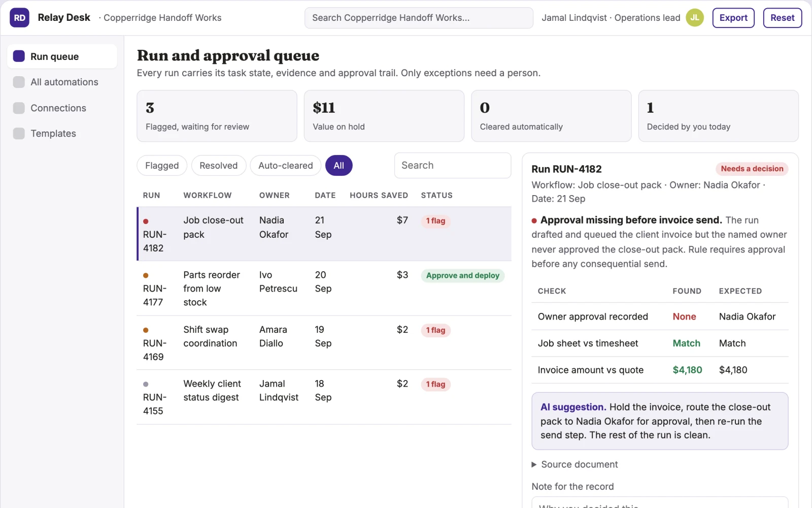The image size is (812, 508).
Task: Click the grey status dot for RUN-4155
Action: [x=146, y=385]
